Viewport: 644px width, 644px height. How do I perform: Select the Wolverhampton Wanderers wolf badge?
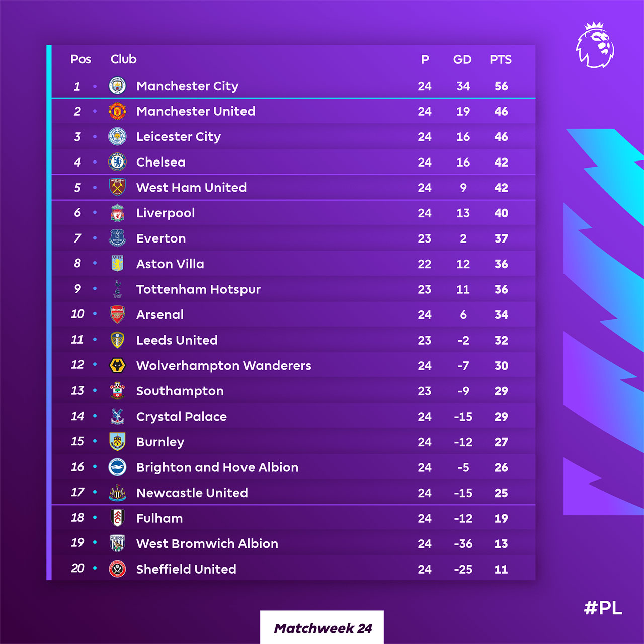click(117, 366)
